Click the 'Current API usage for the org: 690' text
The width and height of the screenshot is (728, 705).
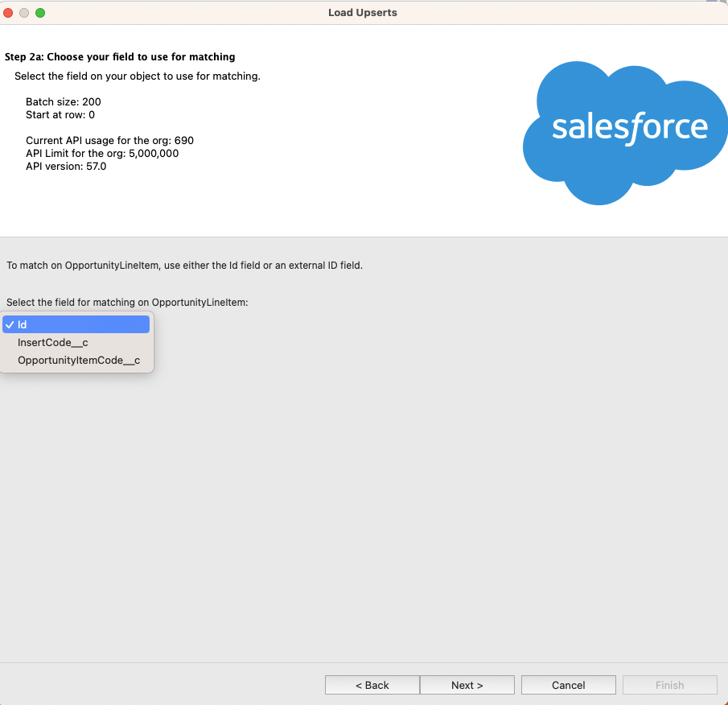tap(109, 140)
